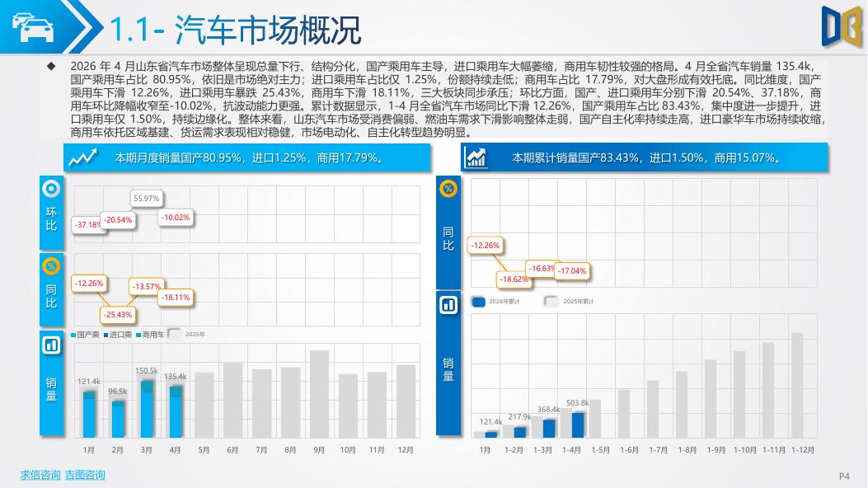
Task: Click the DB logo in the top corner
Action: (842, 26)
